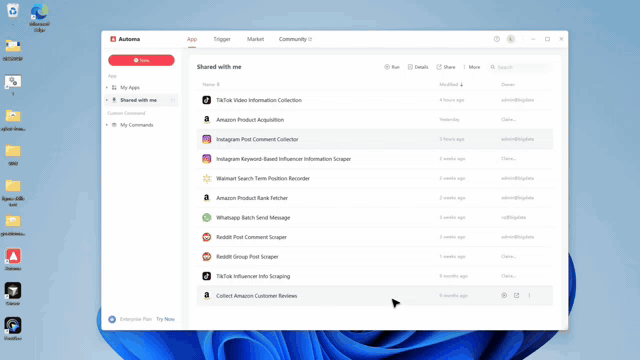
Task: Expand the Shared with me tree arrow
Action: point(107,100)
